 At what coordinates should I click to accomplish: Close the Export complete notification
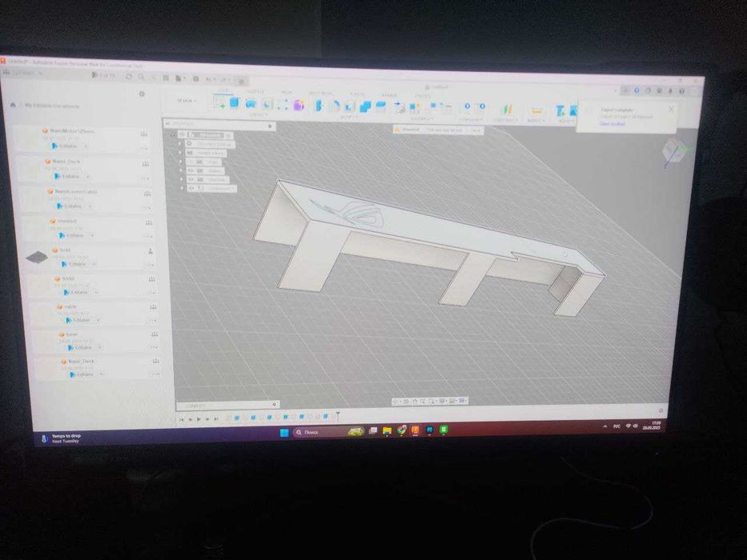(x=671, y=109)
